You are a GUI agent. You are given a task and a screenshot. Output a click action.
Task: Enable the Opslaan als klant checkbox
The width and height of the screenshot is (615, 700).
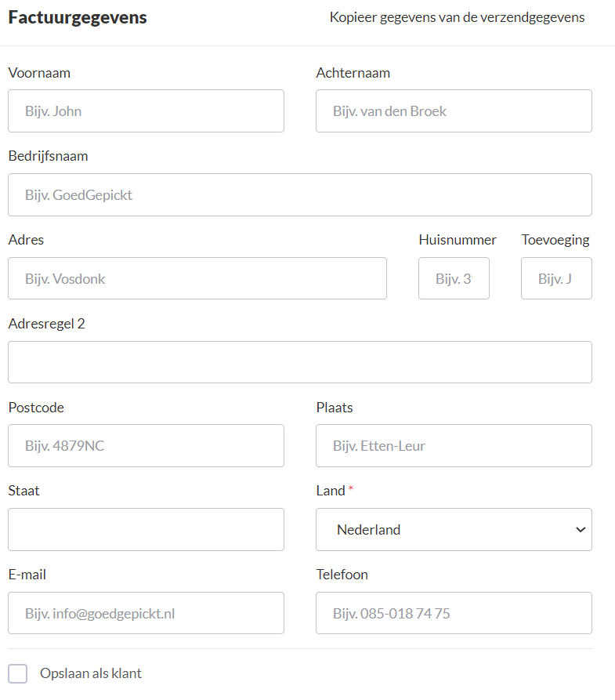(18, 673)
